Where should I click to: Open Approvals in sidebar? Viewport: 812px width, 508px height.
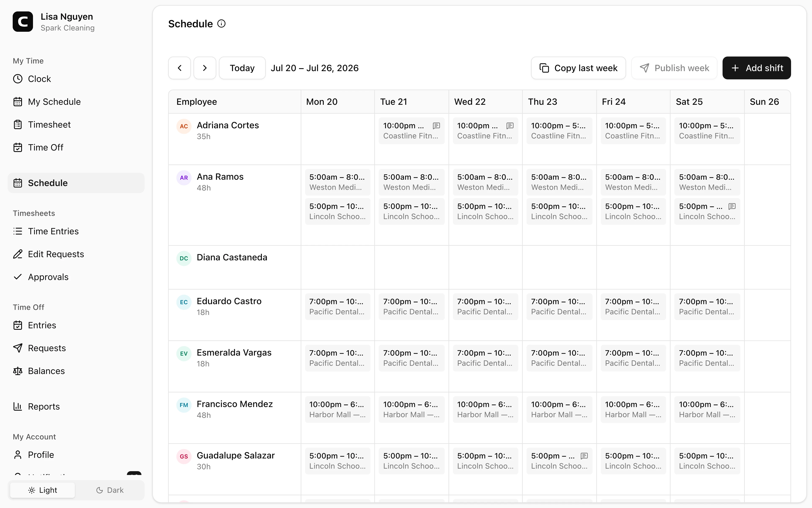(x=76, y=277)
